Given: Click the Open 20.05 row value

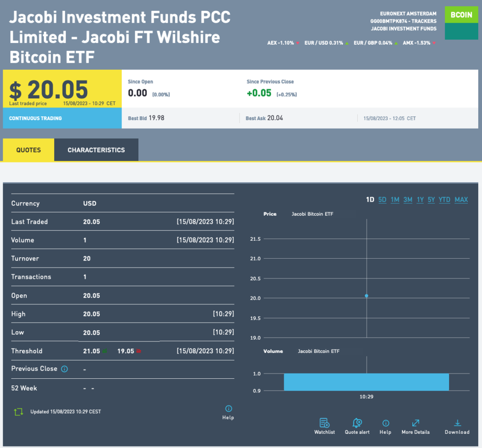Looking at the screenshot, I should coord(92,296).
